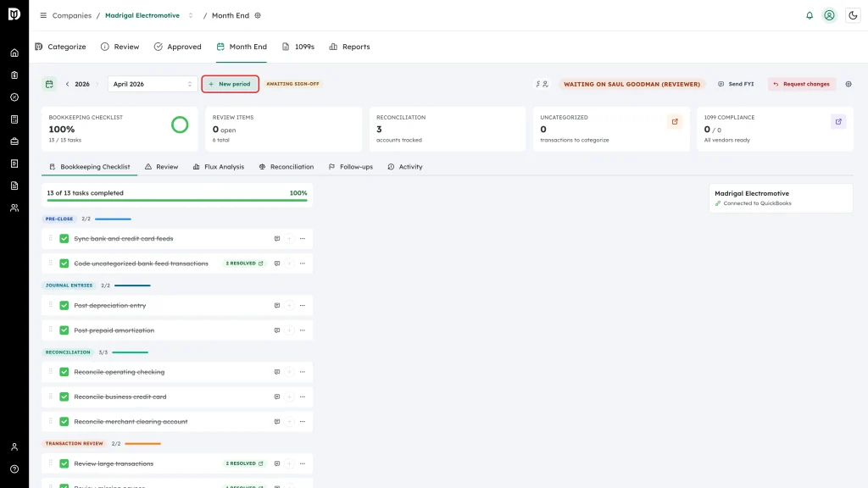Click the green calendar icon beside the year
Viewport: 868px width, 488px height.
pyautogui.click(x=49, y=84)
